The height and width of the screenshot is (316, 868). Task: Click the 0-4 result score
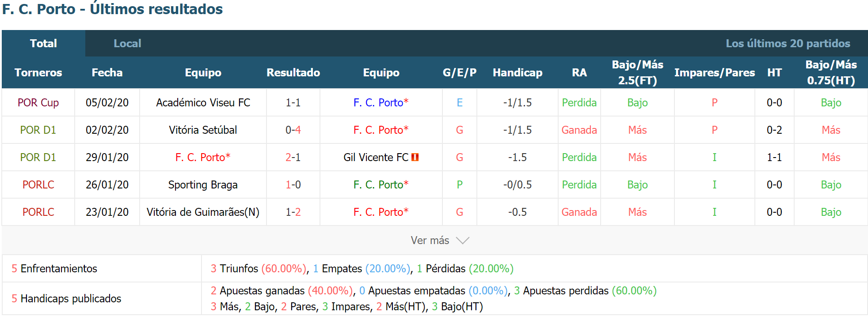point(293,130)
